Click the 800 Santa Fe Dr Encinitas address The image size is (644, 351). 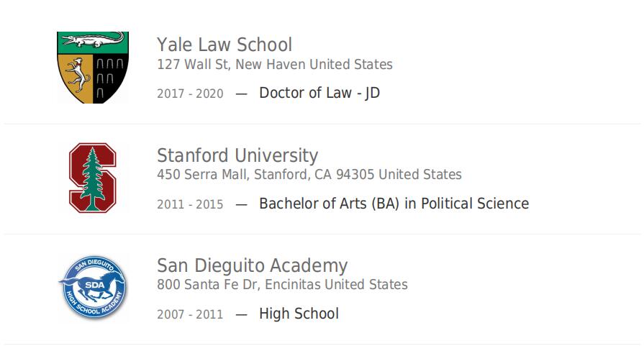click(282, 285)
